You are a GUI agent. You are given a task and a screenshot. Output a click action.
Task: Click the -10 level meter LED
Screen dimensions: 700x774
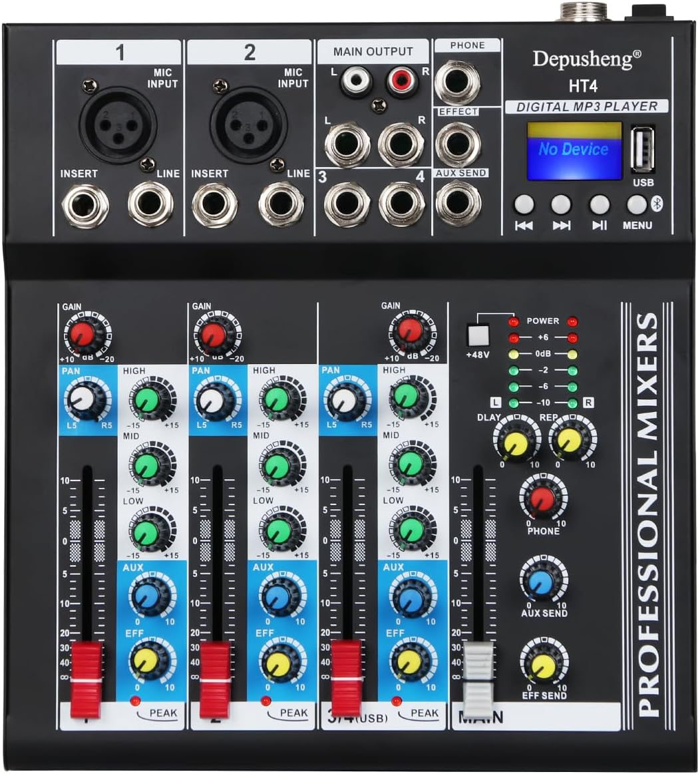512,402
